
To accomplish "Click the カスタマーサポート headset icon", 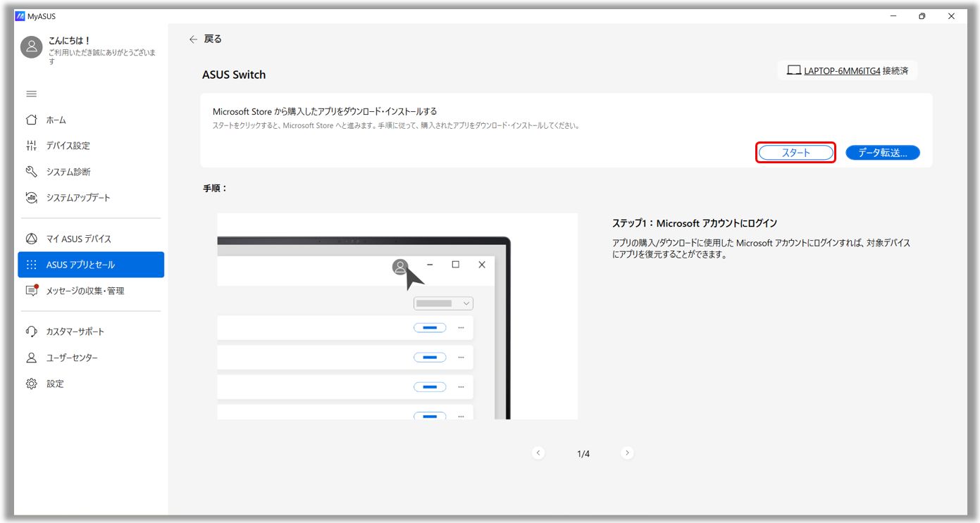I will coord(31,332).
